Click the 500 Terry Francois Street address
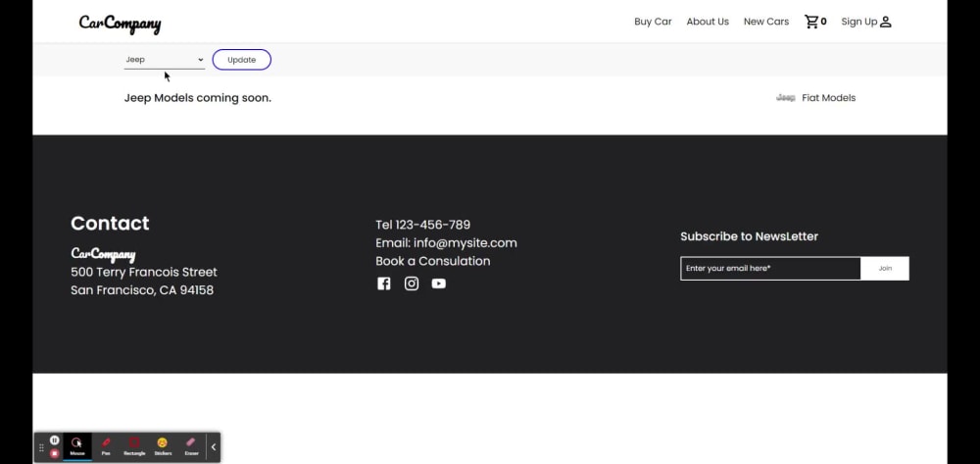The image size is (980, 464). [x=144, y=272]
